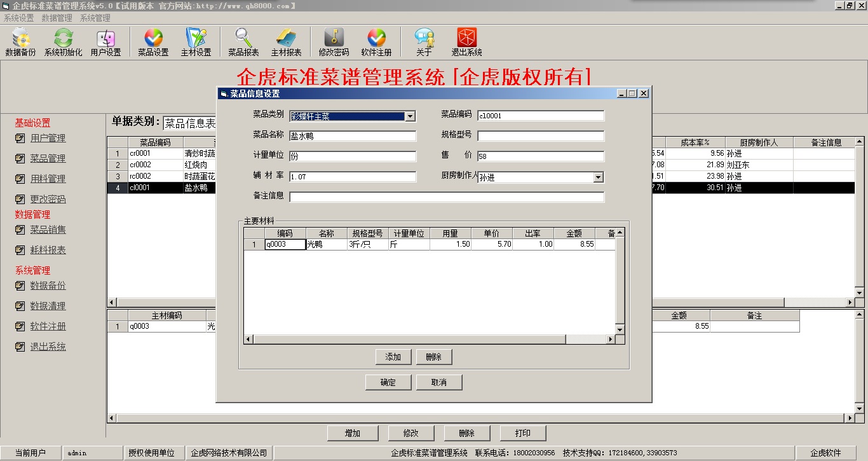The width and height of the screenshot is (868, 461).
Task: Expand the 厨房制作人 dropdown
Action: coord(598,177)
